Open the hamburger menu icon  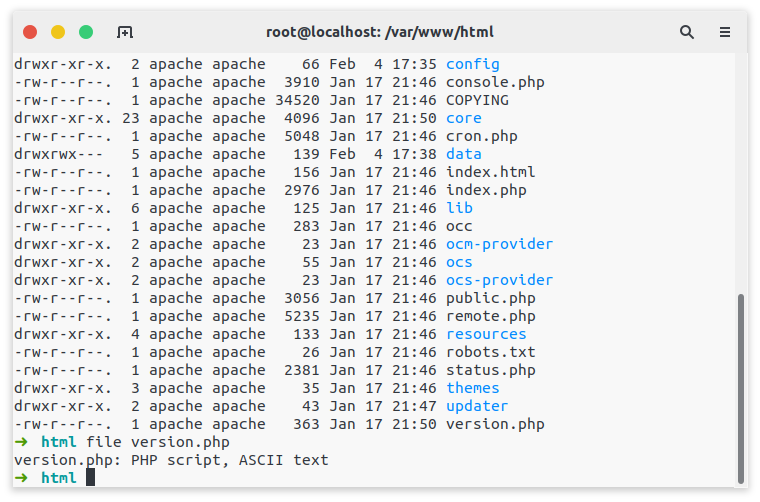(725, 32)
